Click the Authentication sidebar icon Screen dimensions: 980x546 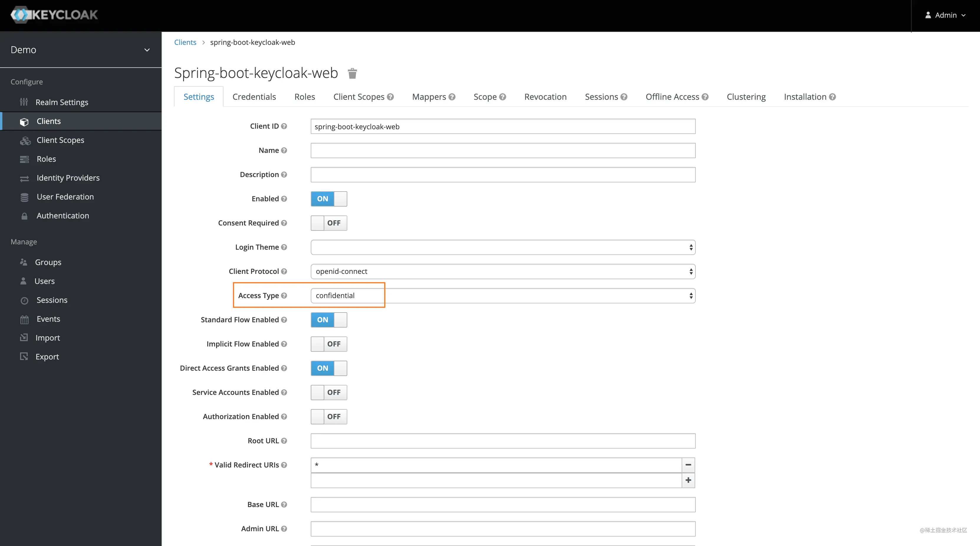pos(24,215)
